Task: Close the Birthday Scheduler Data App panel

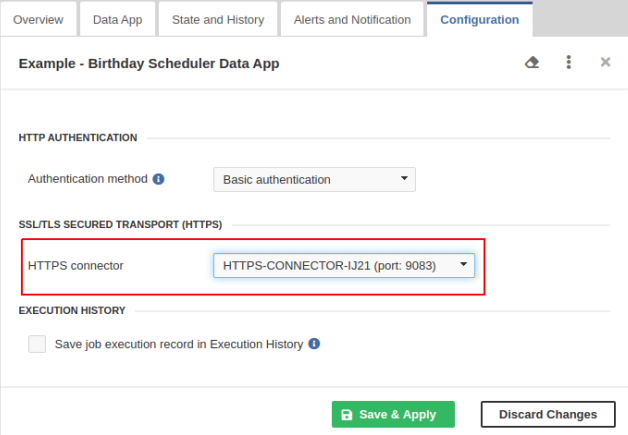Action: [x=605, y=62]
